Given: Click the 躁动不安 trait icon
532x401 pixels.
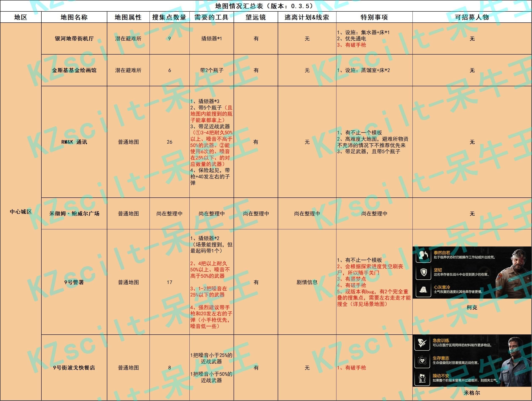Looking at the screenshot, I should pos(422,378).
